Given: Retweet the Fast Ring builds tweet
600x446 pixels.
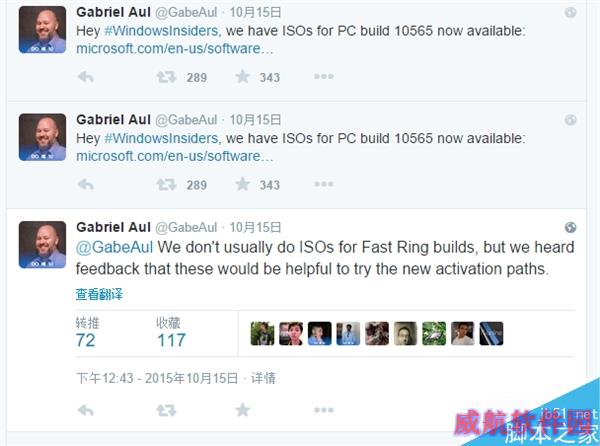Looking at the screenshot, I should click(166, 411).
